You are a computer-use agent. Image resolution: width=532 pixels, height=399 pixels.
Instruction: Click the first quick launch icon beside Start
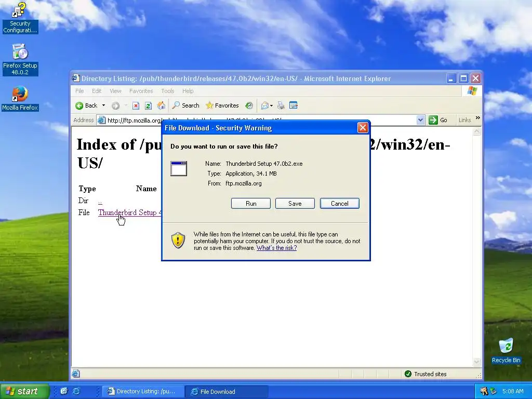(64, 391)
